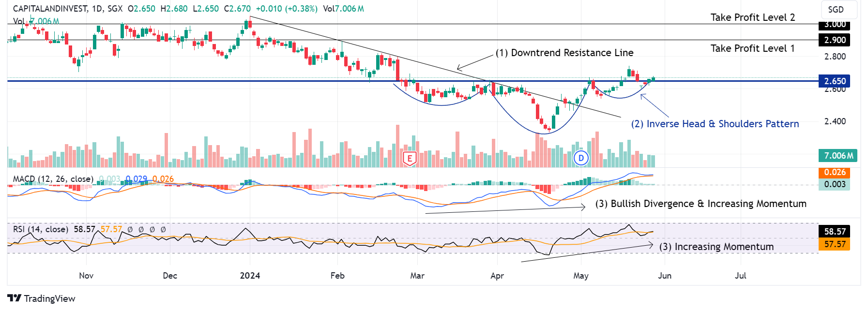Click the orange 57.57 RSI axis label
The width and height of the screenshot is (868, 311).
tap(835, 244)
